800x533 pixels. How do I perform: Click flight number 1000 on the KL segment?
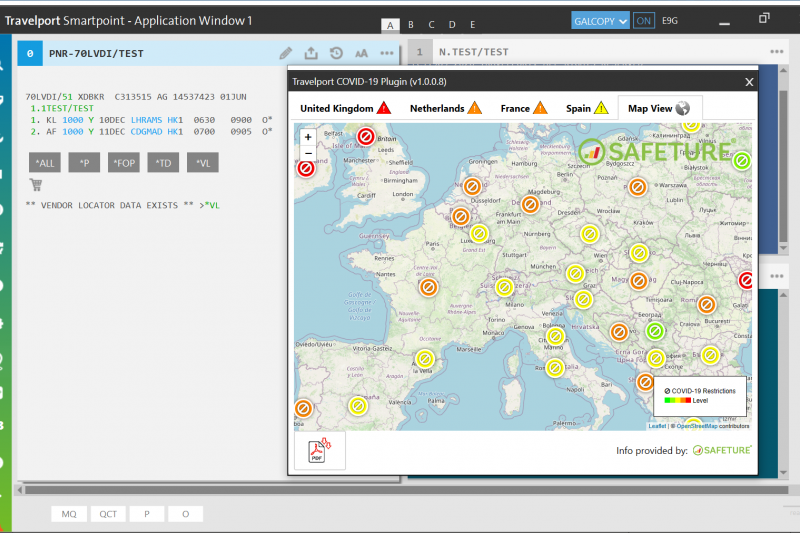tap(72, 120)
